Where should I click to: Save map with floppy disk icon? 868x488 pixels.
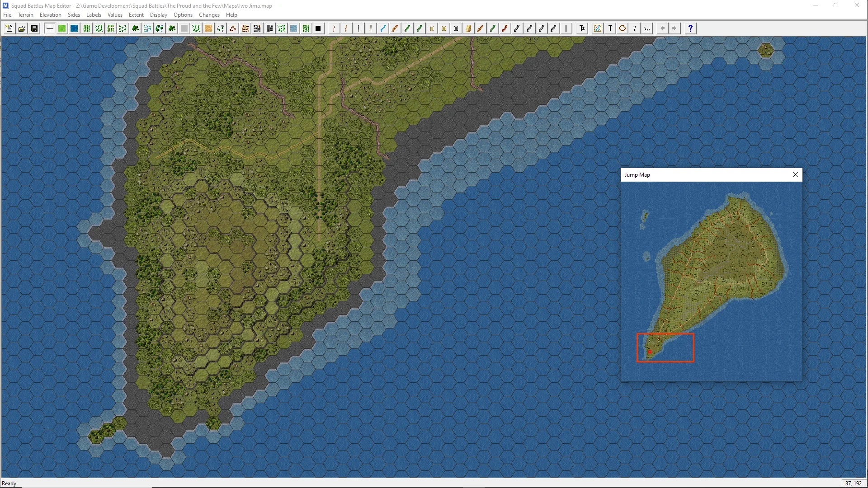[x=34, y=28]
